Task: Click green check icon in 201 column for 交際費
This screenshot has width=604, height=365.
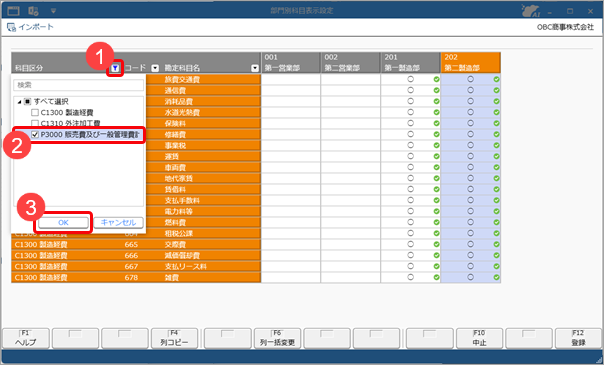Action: (x=436, y=244)
